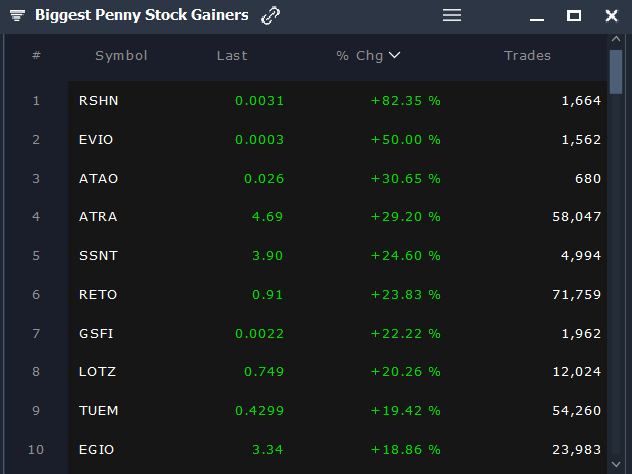
Task: Choose the RETO symbol
Action: click(98, 295)
